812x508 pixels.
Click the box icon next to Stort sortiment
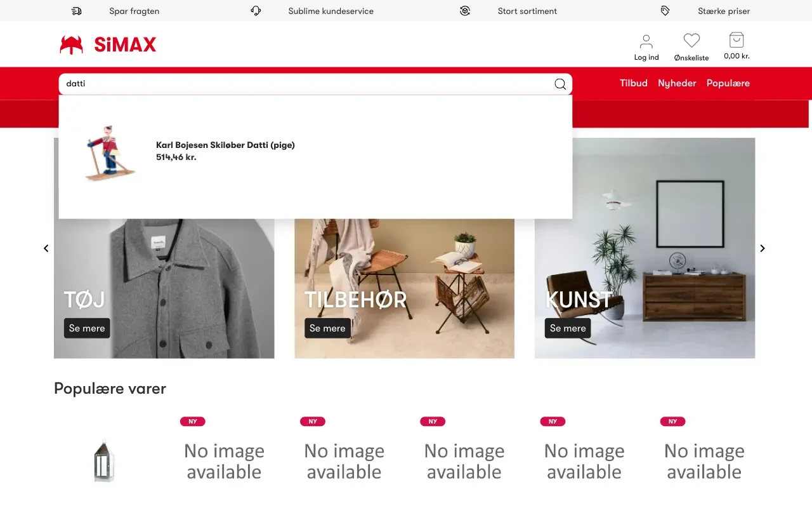(464, 11)
